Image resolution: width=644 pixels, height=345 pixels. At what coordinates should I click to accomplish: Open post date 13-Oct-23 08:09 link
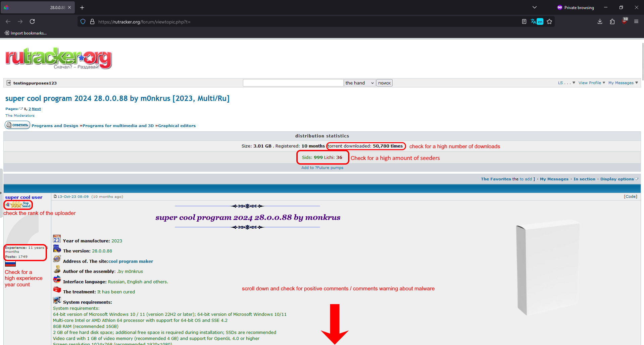[x=73, y=196]
